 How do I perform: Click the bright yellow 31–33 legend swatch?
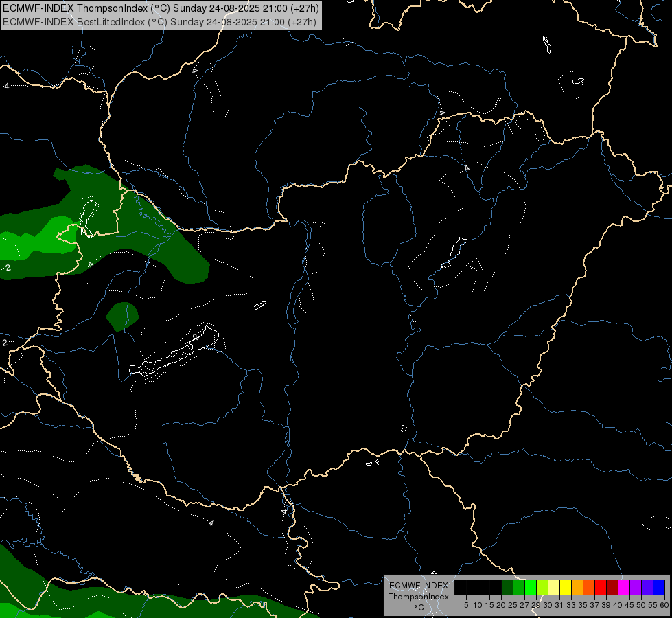(x=566, y=587)
